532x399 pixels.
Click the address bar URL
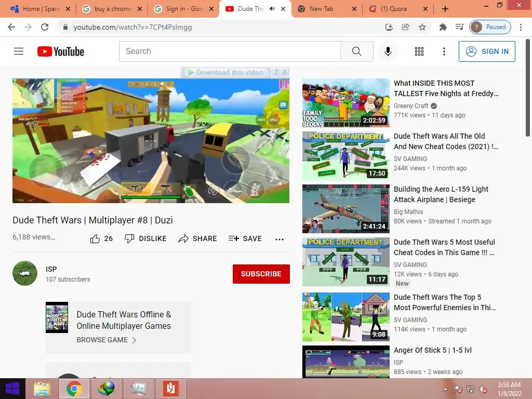(132, 27)
